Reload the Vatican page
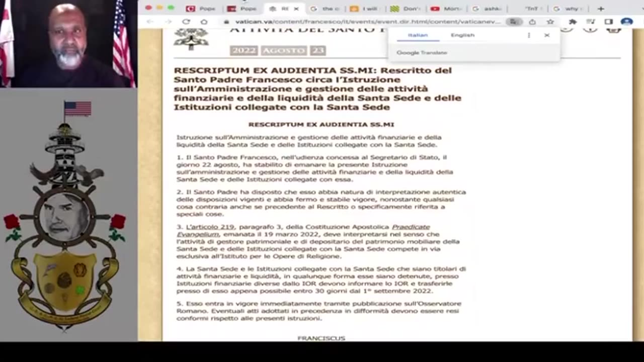644x362 pixels. [x=186, y=22]
